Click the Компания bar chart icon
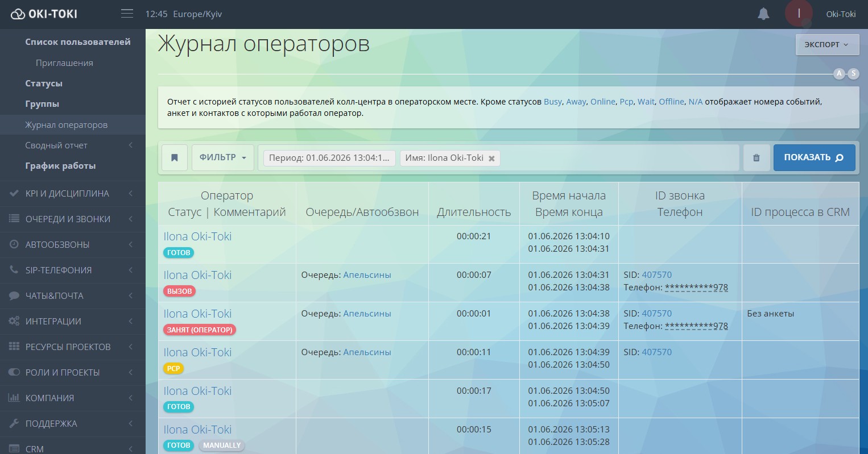Viewport: 868px width, 454px height. 14,398
